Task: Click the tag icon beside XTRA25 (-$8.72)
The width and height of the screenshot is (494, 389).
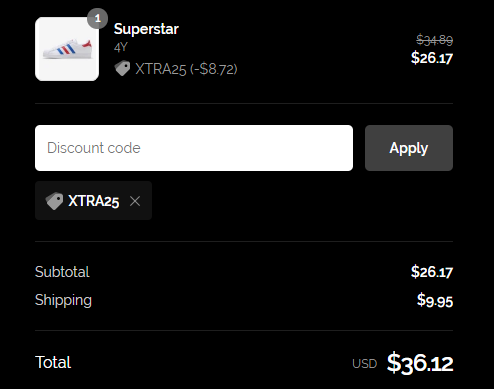Action: [x=122, y=68]
